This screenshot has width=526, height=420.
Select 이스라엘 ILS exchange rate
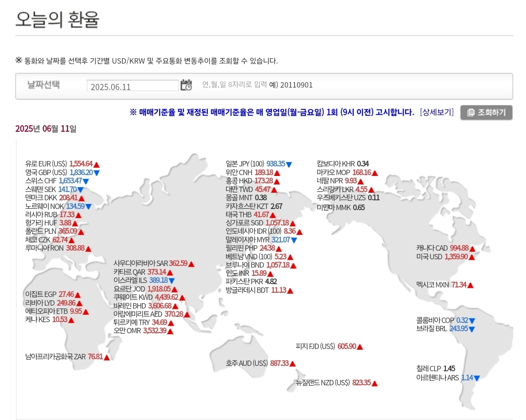point(144,280)
